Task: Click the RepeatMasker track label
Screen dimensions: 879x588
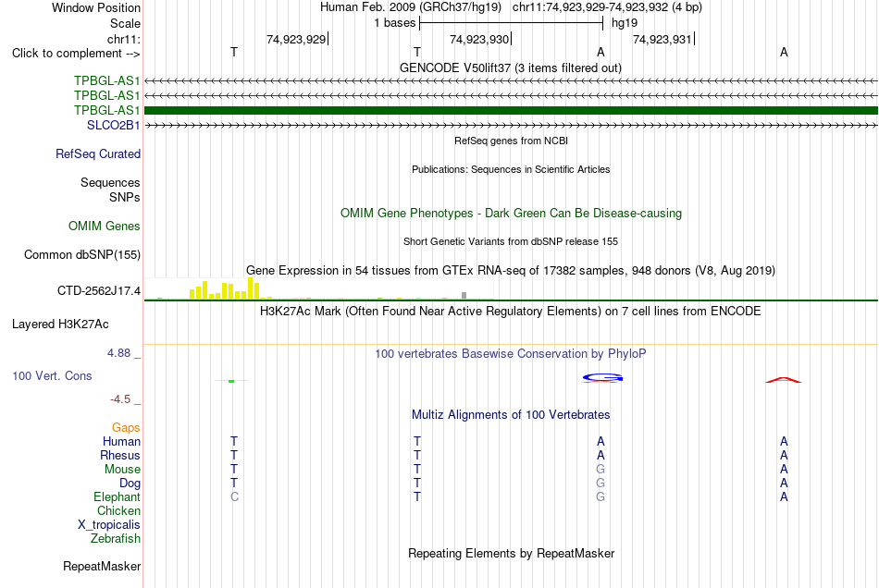Action: pos(102,566)
